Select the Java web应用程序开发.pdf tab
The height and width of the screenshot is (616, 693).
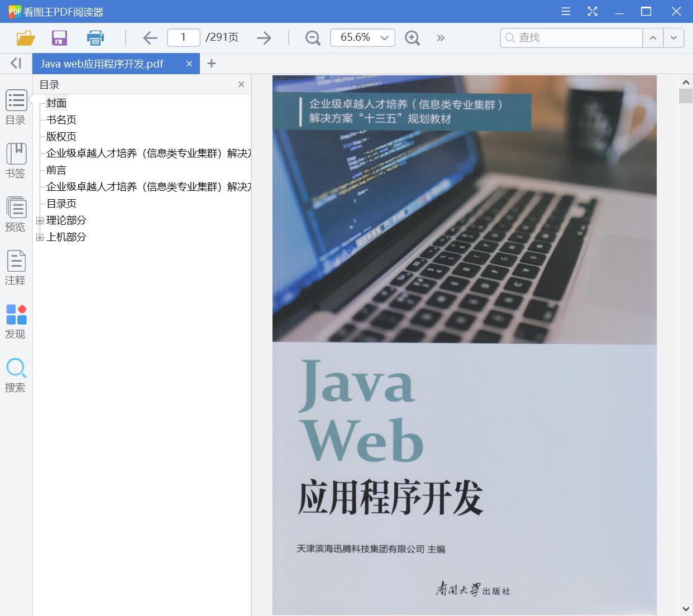[102, 64]
